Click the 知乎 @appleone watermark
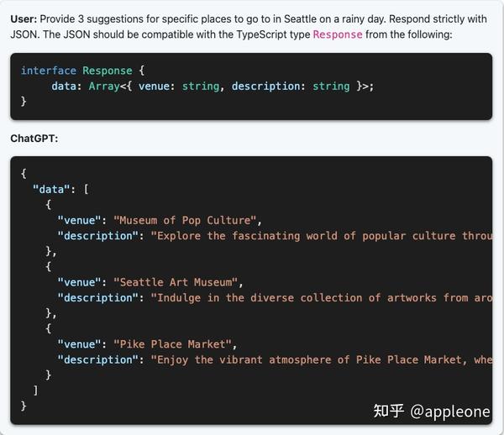This screenshot has width=504, height=435. [432, 411]
